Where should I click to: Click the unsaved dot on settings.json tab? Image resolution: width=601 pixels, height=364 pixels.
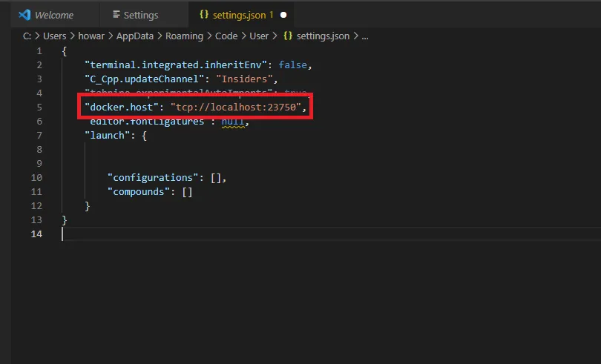[283, 15]
